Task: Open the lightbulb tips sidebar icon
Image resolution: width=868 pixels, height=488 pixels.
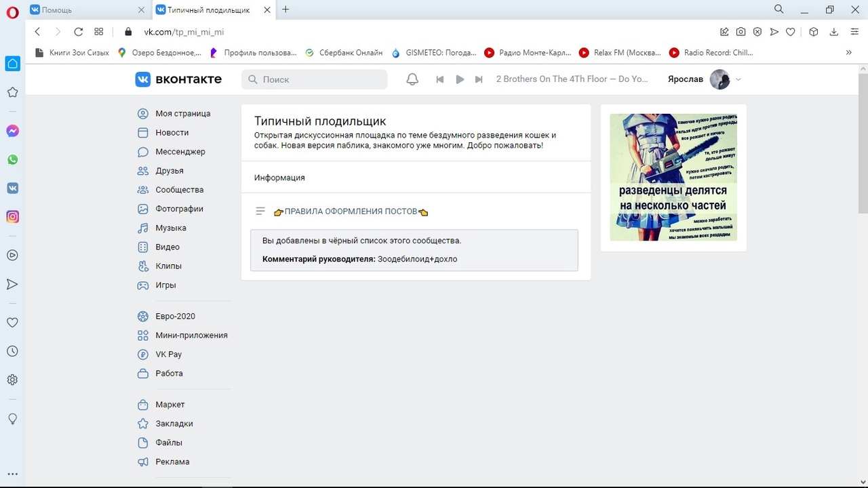Action: coord(12,419)
